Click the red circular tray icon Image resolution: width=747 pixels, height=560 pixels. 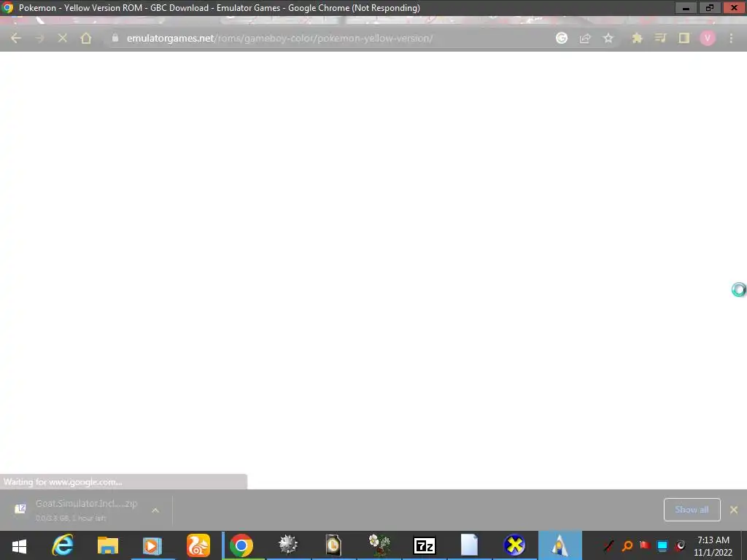point(681,545)
